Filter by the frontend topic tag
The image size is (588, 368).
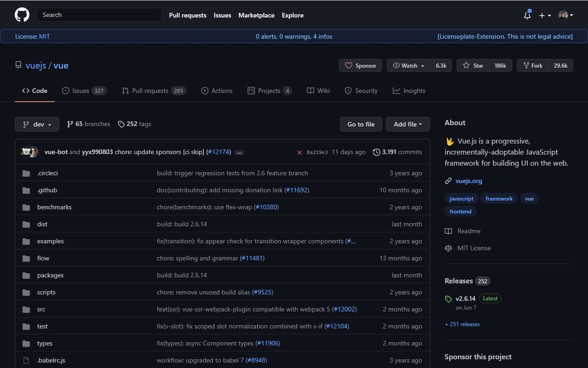[461, 212]
